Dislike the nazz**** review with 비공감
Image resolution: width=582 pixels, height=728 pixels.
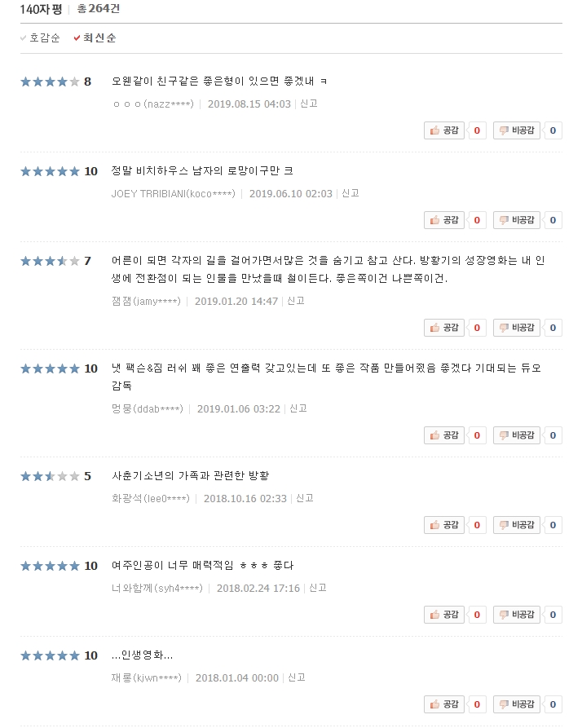(x=517, y=130)
